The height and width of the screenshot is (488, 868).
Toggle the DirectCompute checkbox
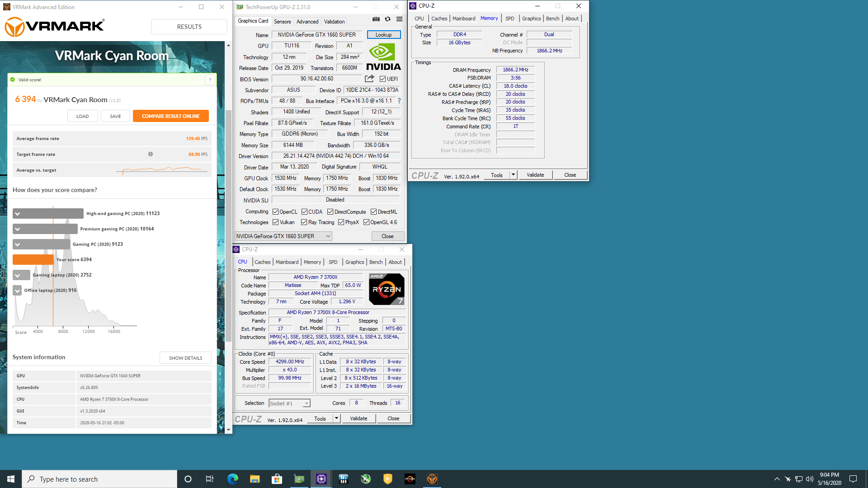tap(330, 212)
